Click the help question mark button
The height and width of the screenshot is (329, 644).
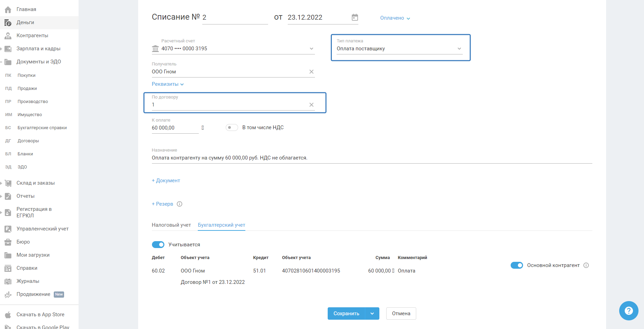[628, 311]
